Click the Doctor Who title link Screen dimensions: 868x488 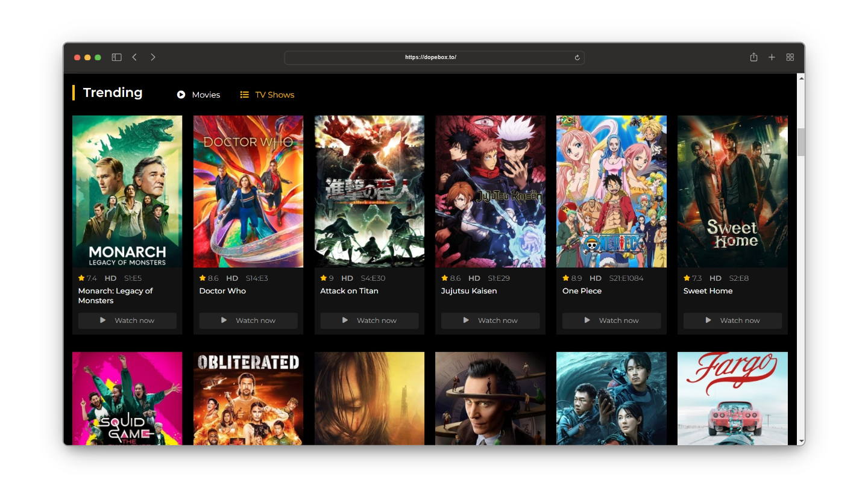point(222,291)
